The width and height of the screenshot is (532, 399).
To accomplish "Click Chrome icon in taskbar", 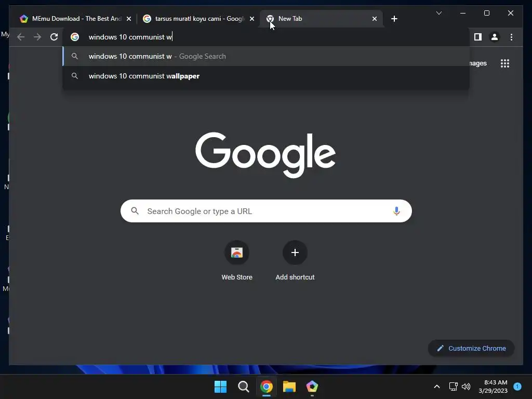I will pyautogui.click(x=267, y=387).
